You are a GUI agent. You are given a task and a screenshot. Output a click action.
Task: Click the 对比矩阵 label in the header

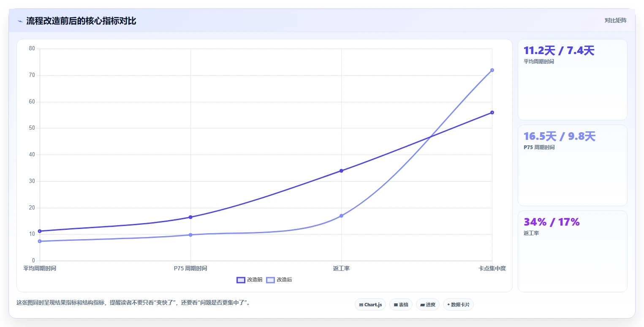point(615,20)
